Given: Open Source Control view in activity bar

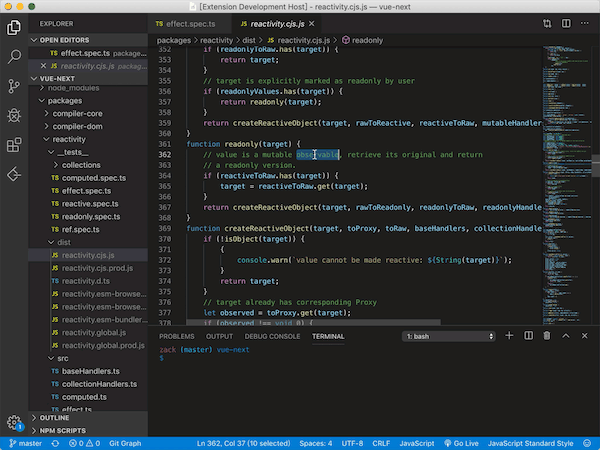Looking at the screenshot, I should (x=14, y=86).
